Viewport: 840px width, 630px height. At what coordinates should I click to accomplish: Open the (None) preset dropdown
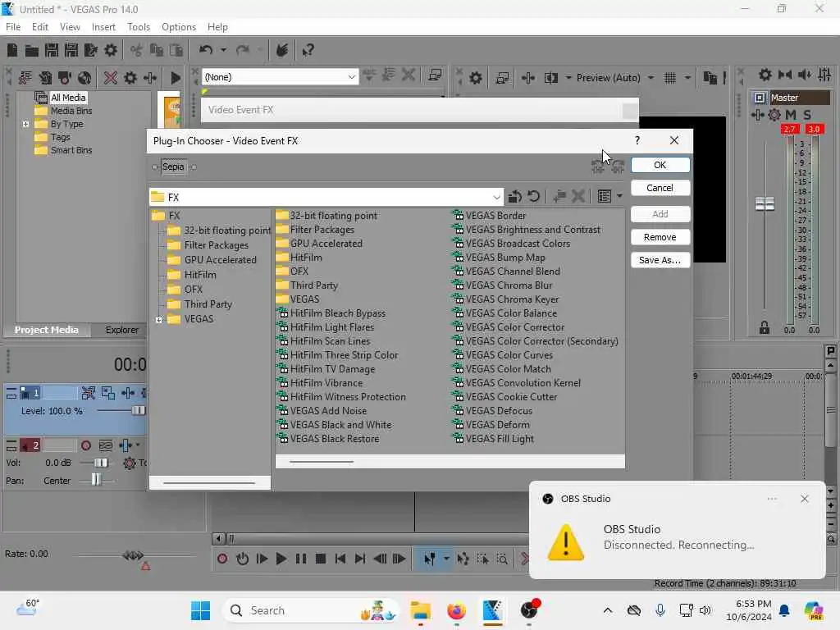point(351,77)
